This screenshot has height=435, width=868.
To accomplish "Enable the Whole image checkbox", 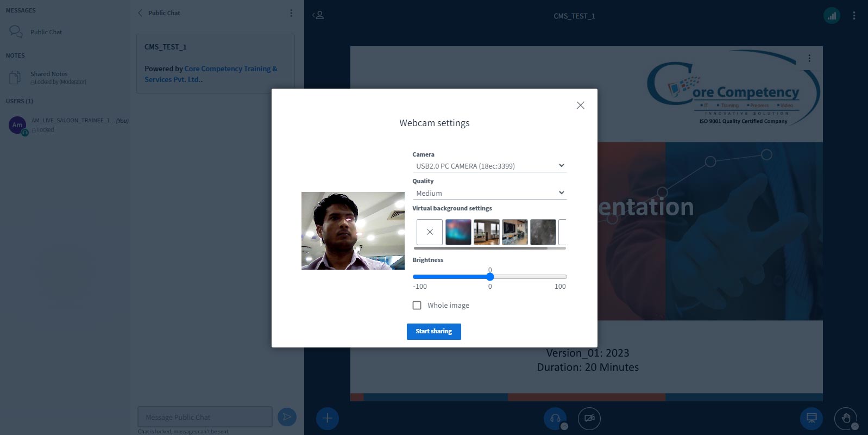I will pyautogui.click(x=417, y=306).
